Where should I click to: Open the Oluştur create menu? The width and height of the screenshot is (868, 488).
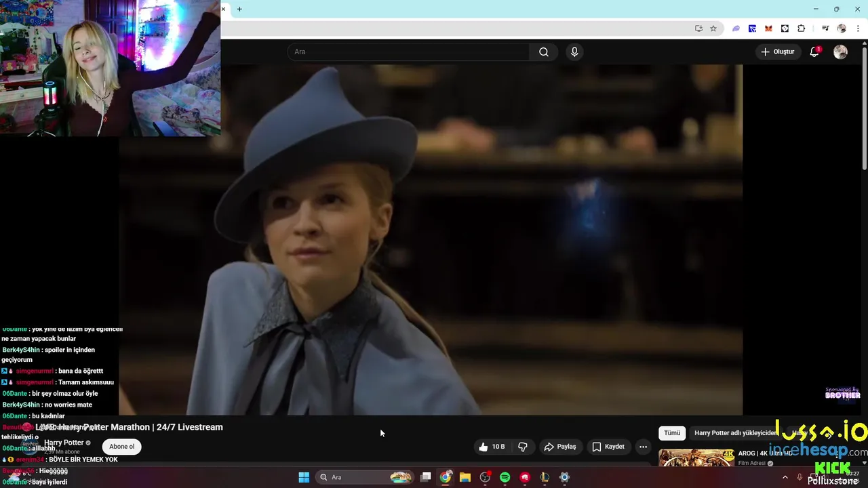coord(777,52)
